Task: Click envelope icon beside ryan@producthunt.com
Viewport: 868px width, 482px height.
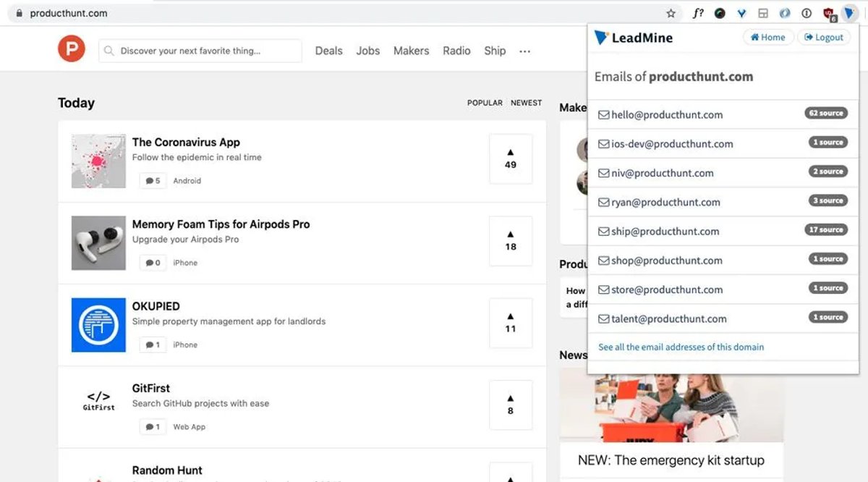Action: click(603, 202)
